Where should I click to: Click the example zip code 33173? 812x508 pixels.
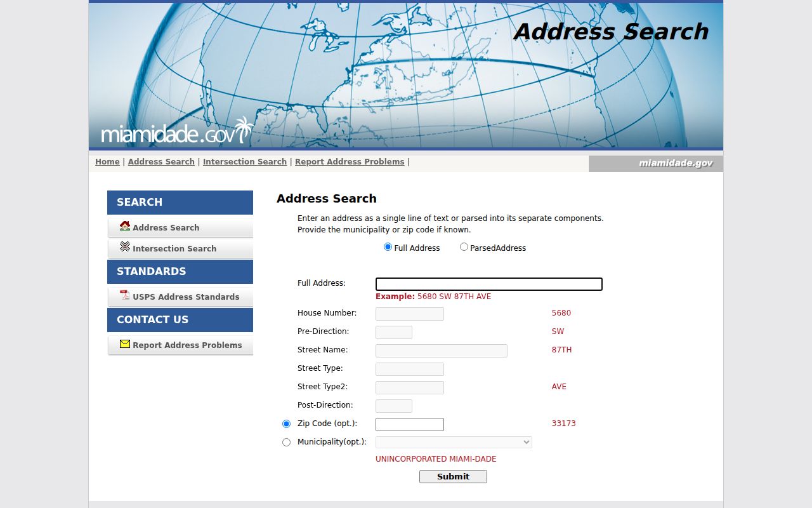564,424
